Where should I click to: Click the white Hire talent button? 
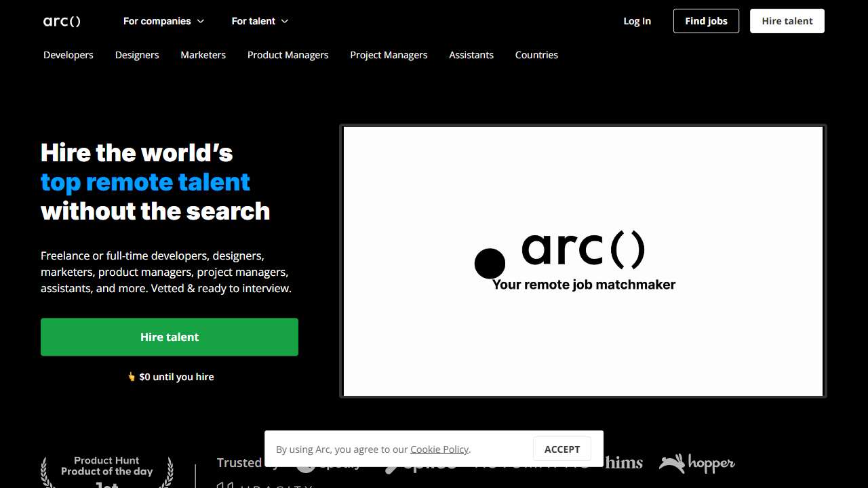coord(787,21)
